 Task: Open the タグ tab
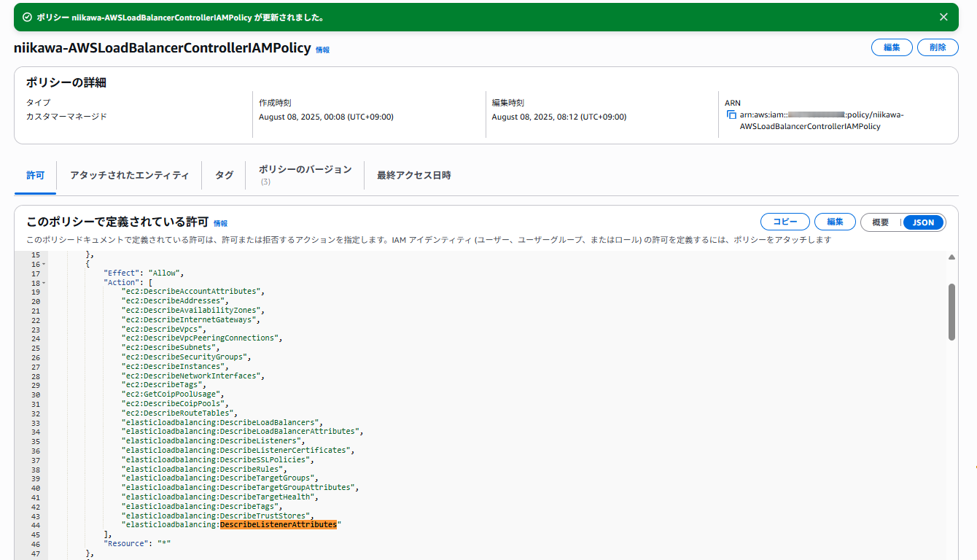point(224,176)
